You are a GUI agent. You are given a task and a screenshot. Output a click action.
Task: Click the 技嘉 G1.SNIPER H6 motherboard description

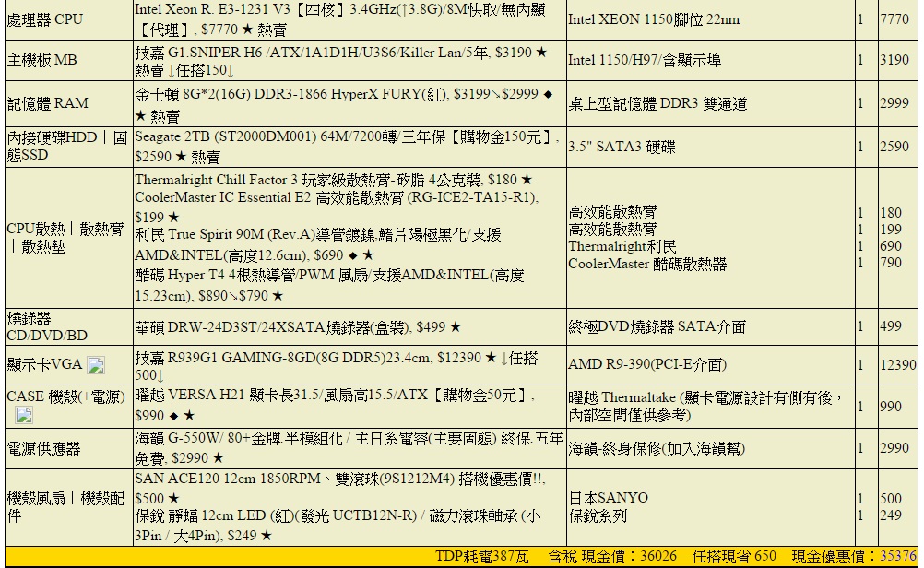point(341,61)
